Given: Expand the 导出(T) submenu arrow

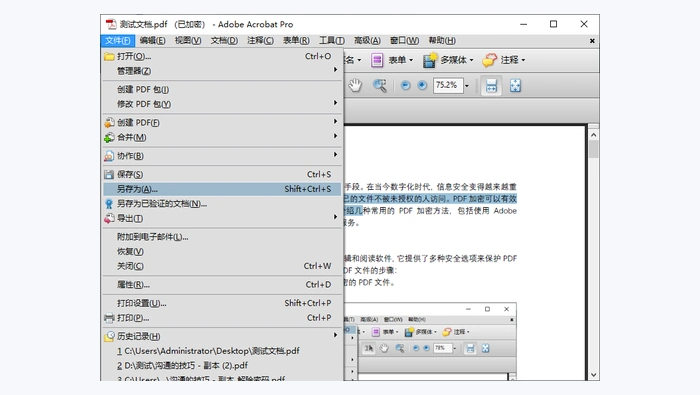Looking at the screenshot, I should coord(335,217).
